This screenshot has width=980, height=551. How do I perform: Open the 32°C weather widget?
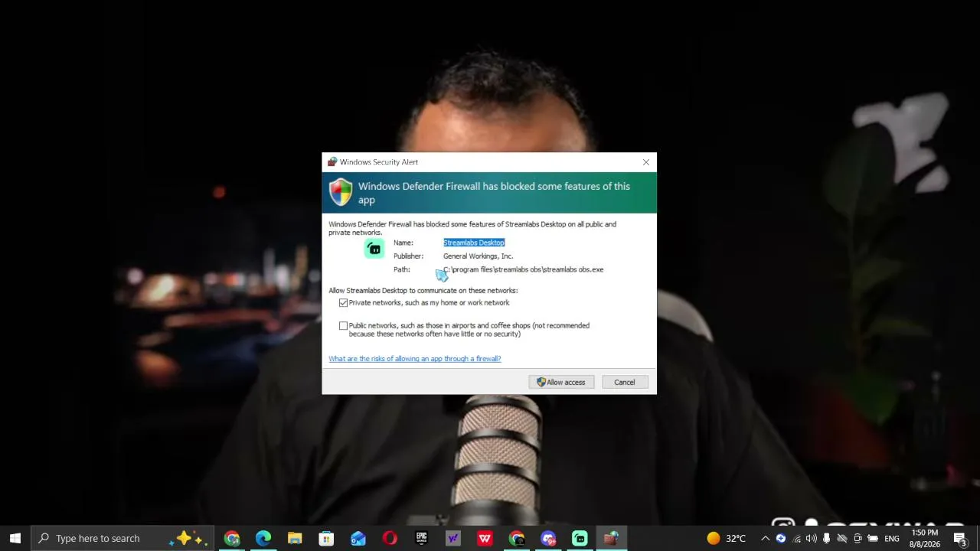pos(726,538)
